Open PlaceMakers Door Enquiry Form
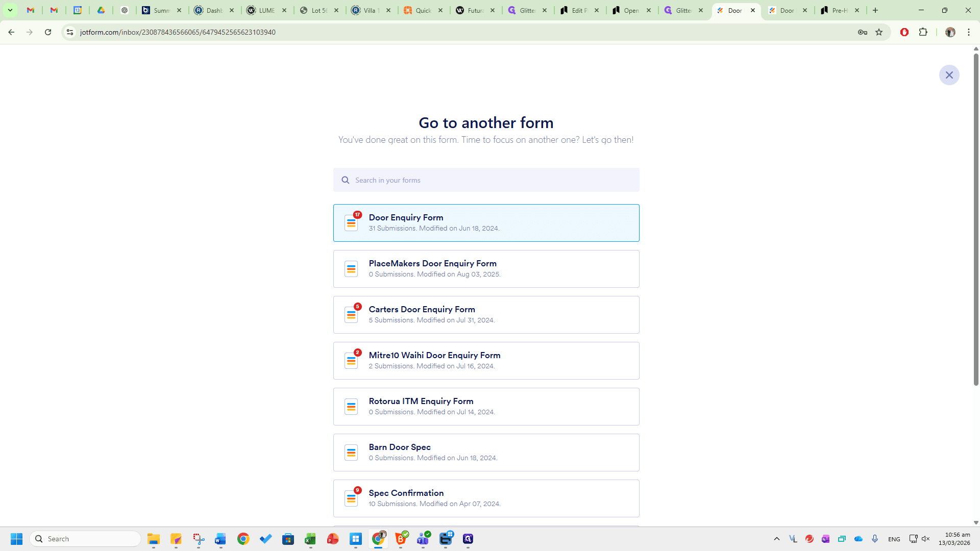The width and height of the screenshot is (980, 551). (486, 269)
